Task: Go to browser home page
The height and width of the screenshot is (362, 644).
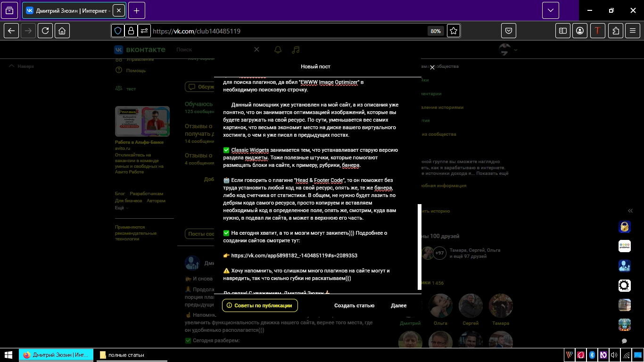Action: [x=62, y=31]
